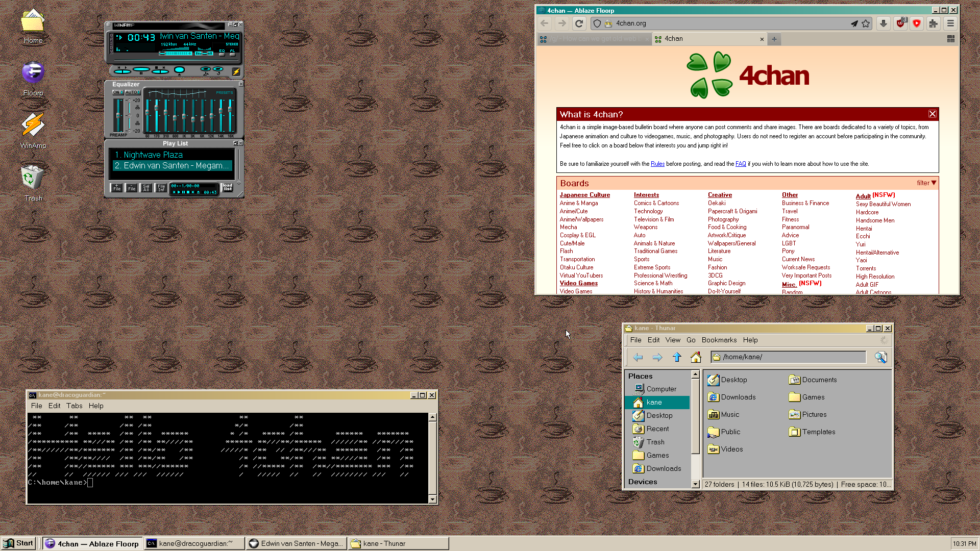Click Winamp eject button to open file
This screenshot has height=551, width=980.
pos(179,70)
